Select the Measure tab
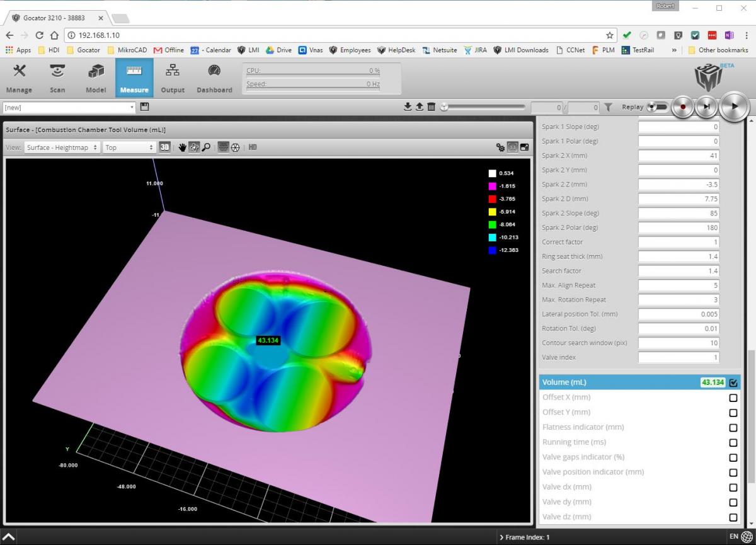This screenshot has height=545, width=756. point(134,78)
